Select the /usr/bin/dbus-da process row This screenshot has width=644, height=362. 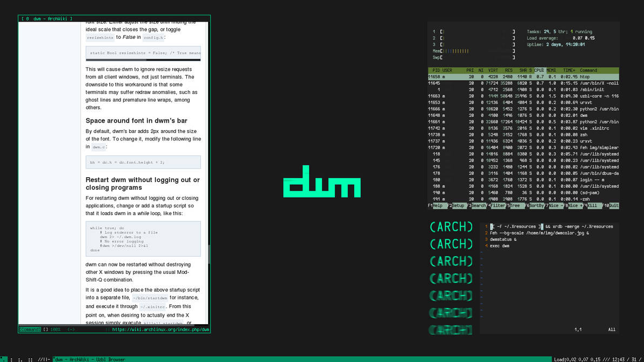point(523,173)
